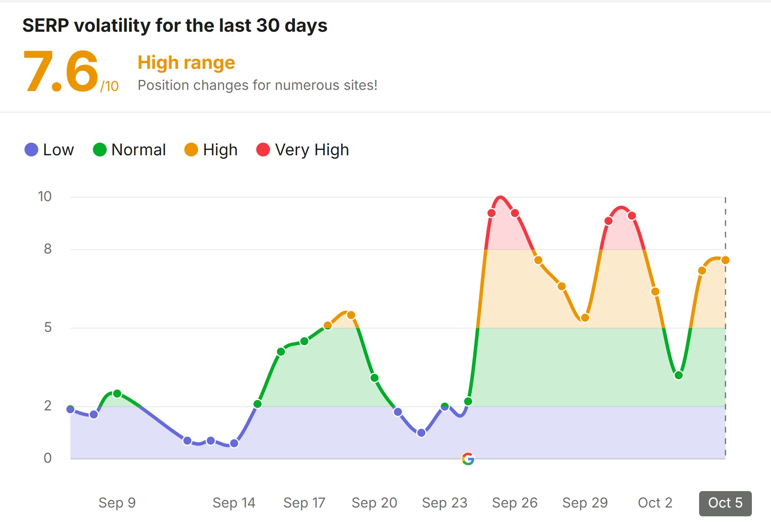Click the Sep 26 axis label

click(515, 503)
